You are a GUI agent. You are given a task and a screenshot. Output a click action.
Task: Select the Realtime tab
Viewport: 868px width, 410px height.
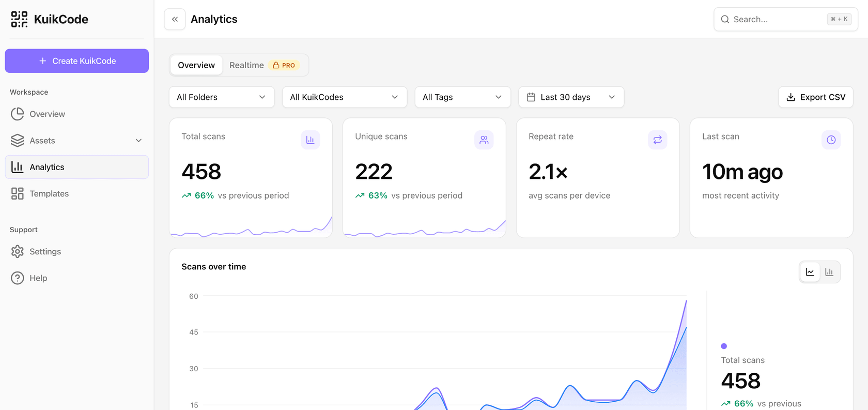265,65
